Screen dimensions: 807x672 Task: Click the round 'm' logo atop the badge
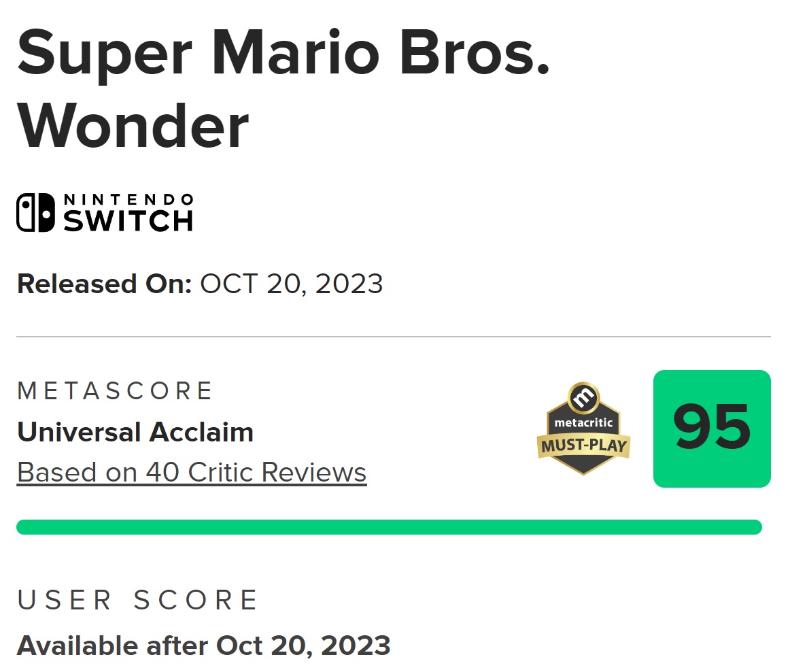click(x=583, y=397)
